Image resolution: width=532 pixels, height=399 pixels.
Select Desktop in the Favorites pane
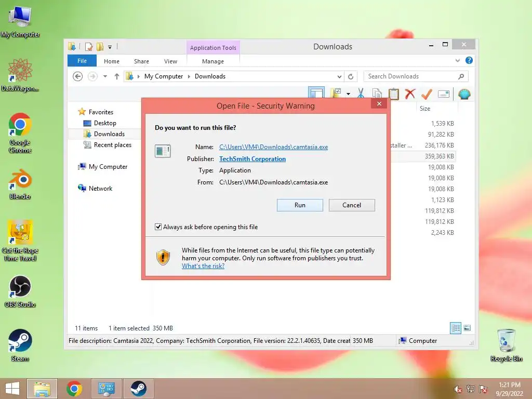click(x=105, y=123)
